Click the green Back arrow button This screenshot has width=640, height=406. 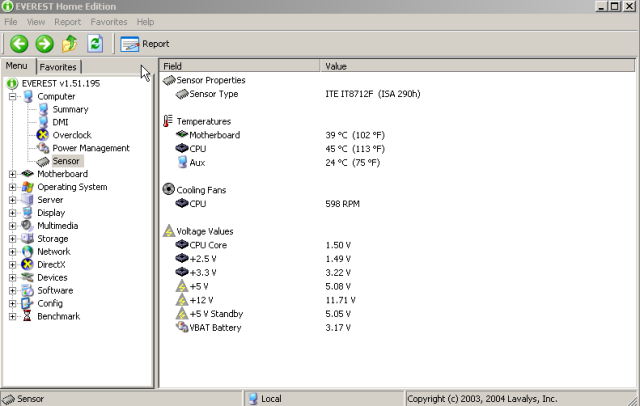[x=19, y=44]
